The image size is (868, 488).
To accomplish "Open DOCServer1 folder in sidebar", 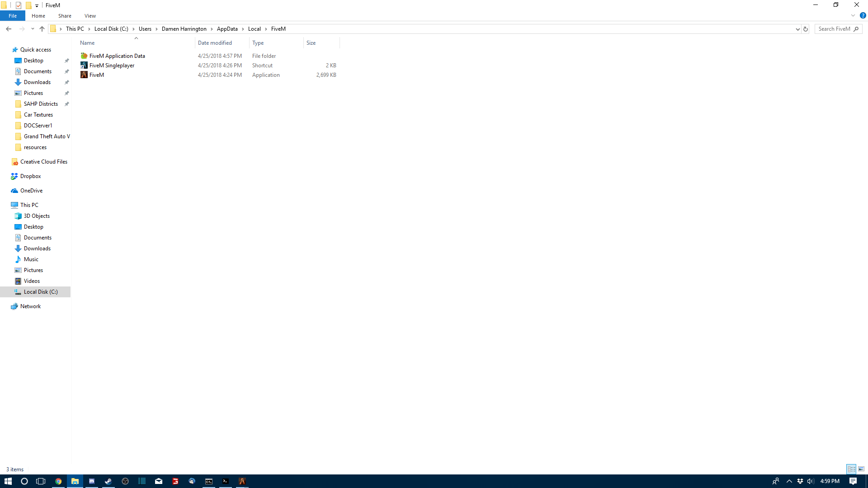I will pos(38,126).
